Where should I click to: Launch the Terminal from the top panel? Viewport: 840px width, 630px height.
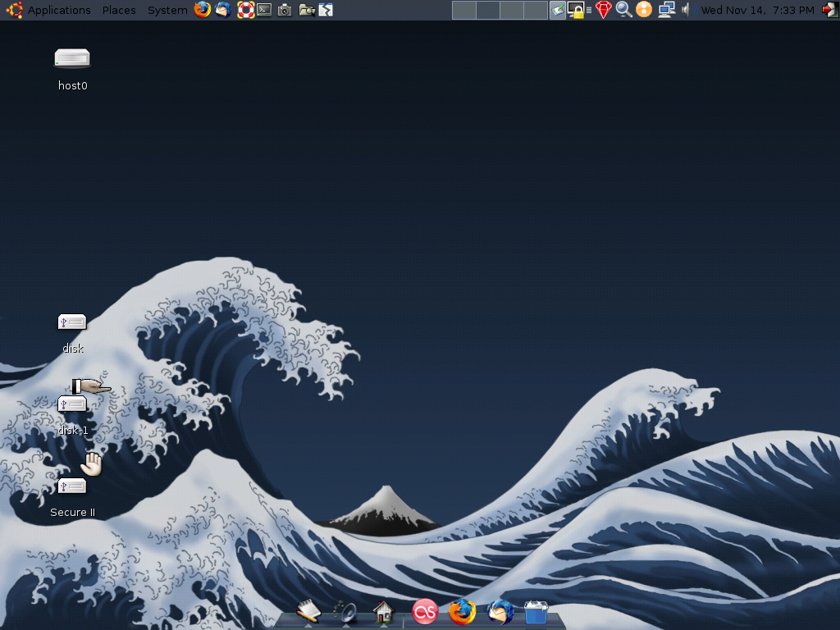tap(264, 10)
